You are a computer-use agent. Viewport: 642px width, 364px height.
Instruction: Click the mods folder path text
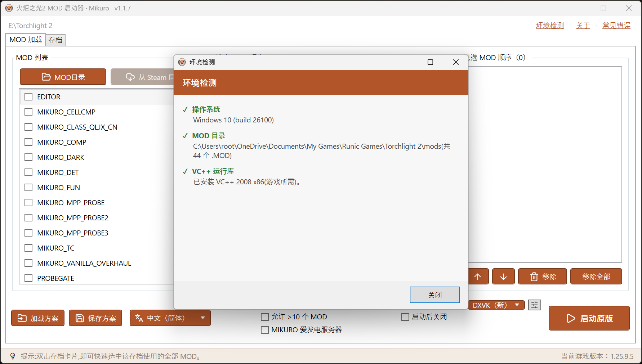tap(322, 151)
